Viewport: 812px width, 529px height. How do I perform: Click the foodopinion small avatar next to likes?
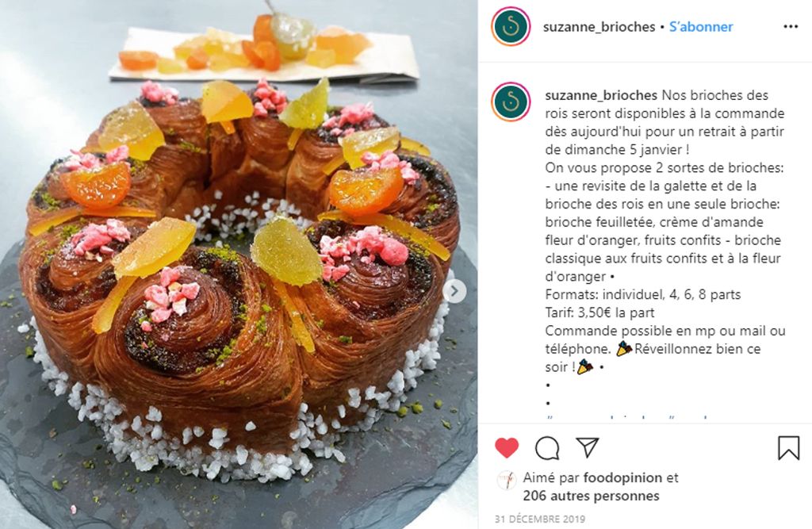tap(507, 481)
